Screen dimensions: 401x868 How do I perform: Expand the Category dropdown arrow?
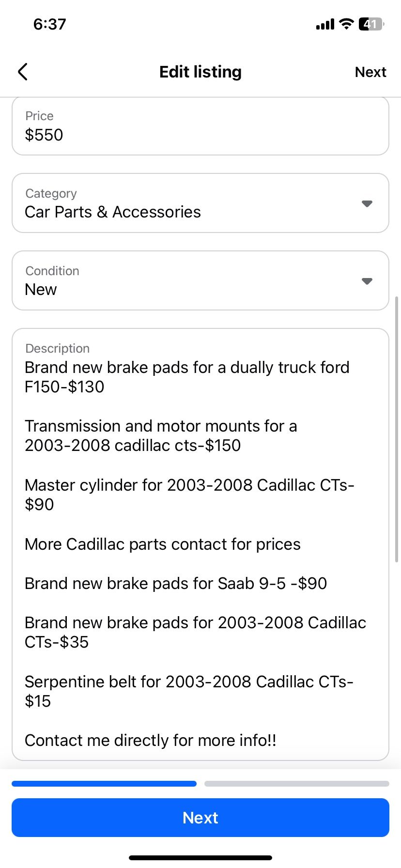[x=367, y=203]
